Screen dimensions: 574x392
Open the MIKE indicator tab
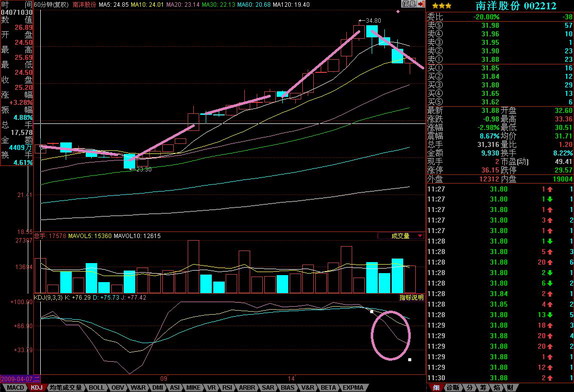tap(193, 387)
